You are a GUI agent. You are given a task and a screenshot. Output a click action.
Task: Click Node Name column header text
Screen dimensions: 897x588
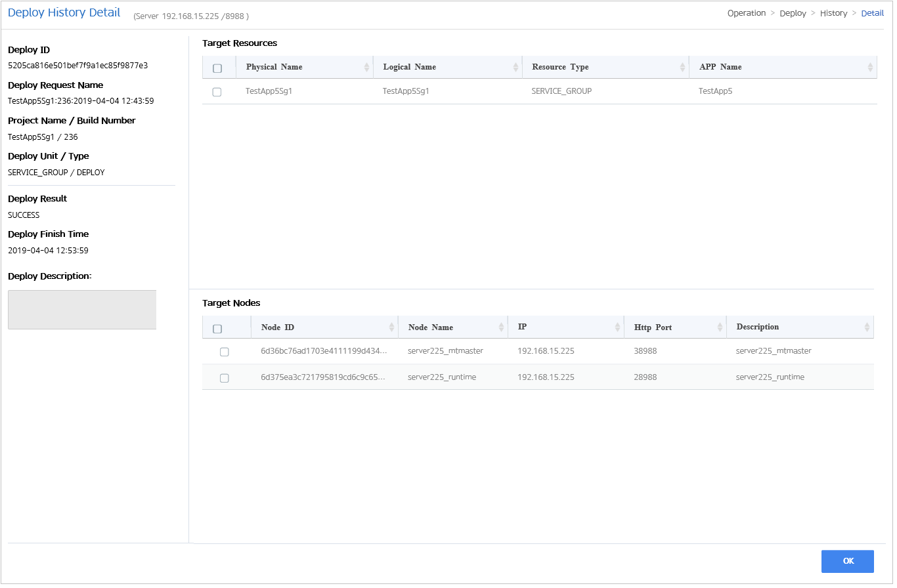pos(430,327)
